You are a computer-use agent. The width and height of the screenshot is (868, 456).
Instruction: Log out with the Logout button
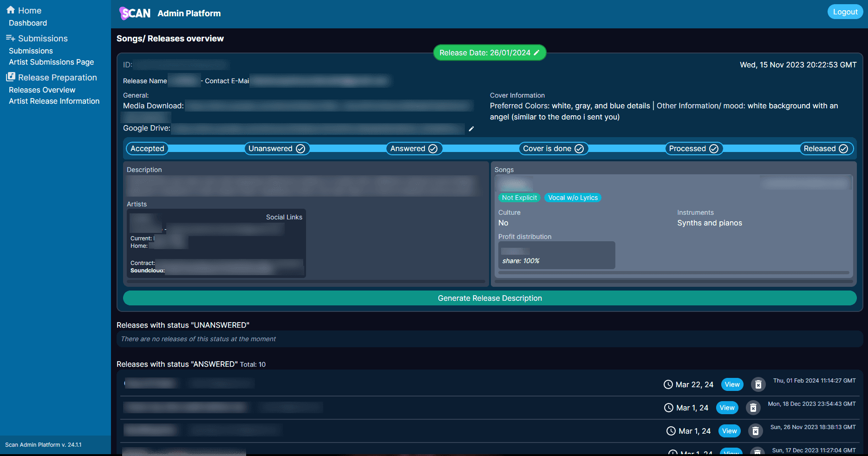[x=845, y=12]
